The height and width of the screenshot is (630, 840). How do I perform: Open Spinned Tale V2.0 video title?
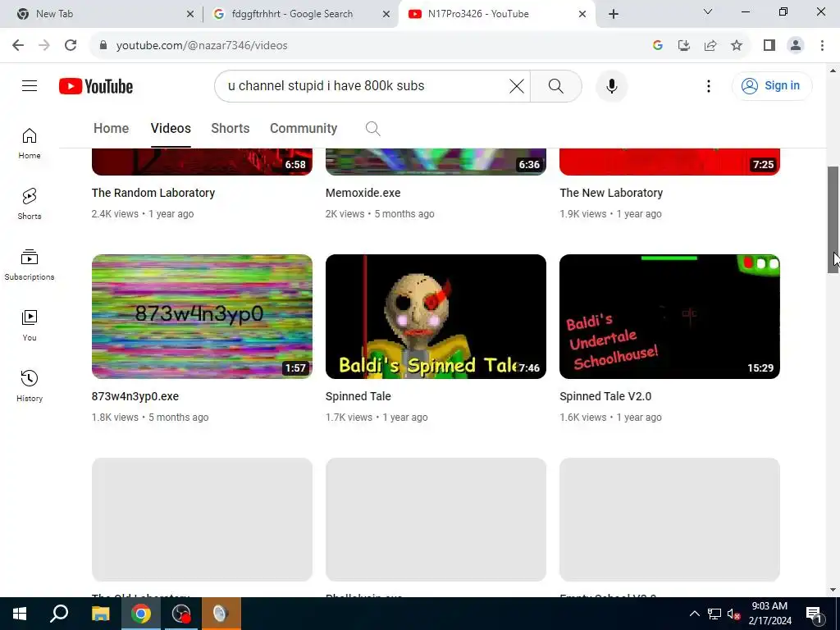coord(605,396)
